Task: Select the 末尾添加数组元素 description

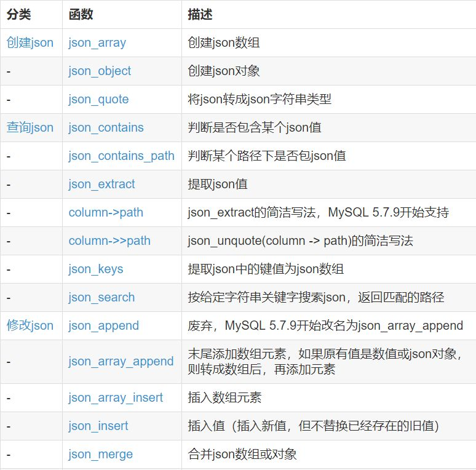Action: click(x=325, y=361)
